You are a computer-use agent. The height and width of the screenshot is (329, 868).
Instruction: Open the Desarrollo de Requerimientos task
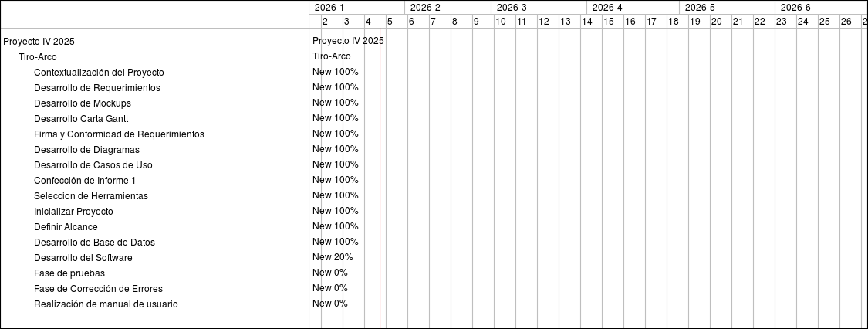[97, 88]
